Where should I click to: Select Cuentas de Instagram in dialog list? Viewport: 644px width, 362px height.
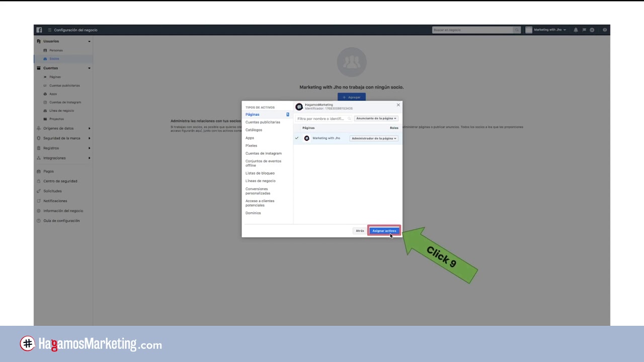263,153
